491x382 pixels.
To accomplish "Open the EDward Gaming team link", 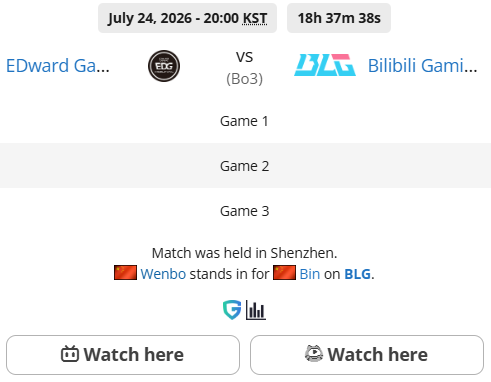I will pyautogui.click(x=58, y=66).
